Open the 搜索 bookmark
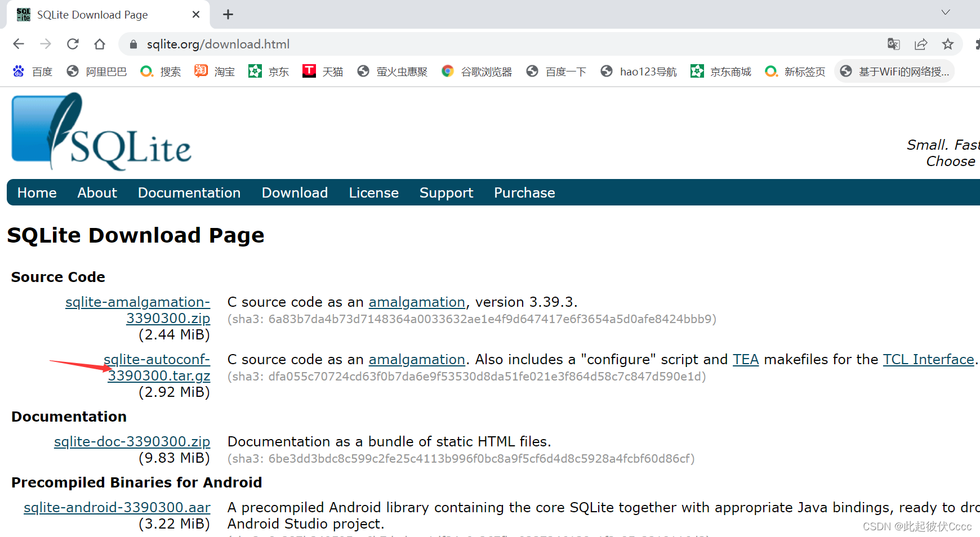Viewport: 980px width, 537px height. (x=161, y=71)
